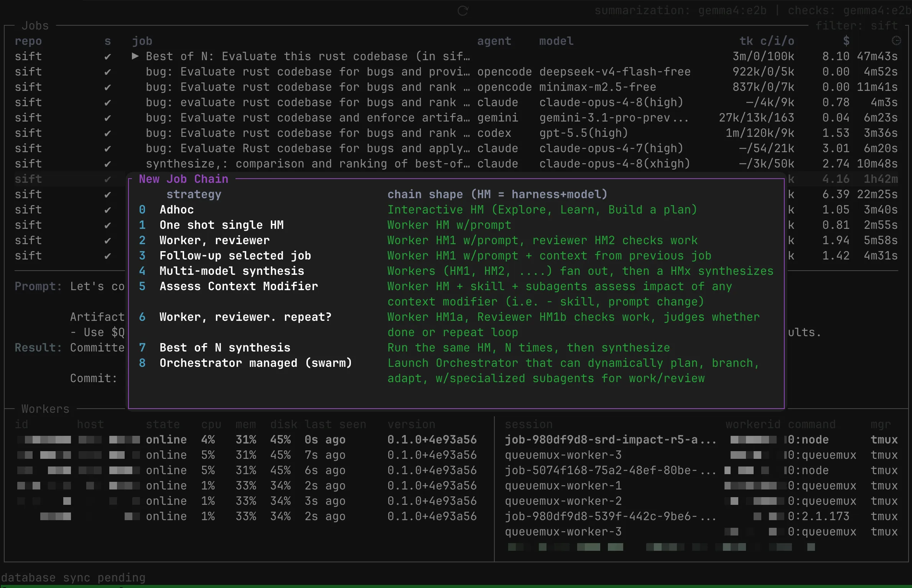Click the job column header

142,41
